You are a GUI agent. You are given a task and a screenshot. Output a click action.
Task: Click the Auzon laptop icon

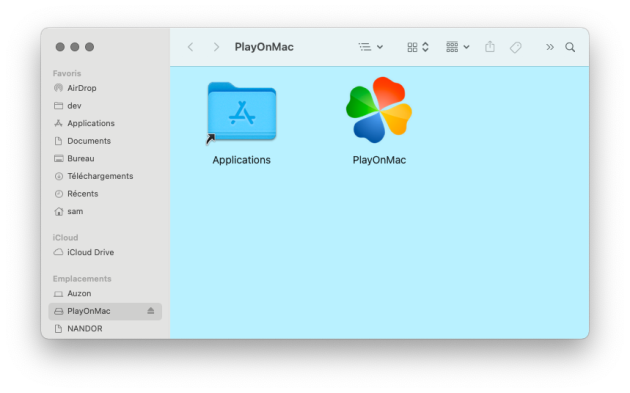point(59,294)
